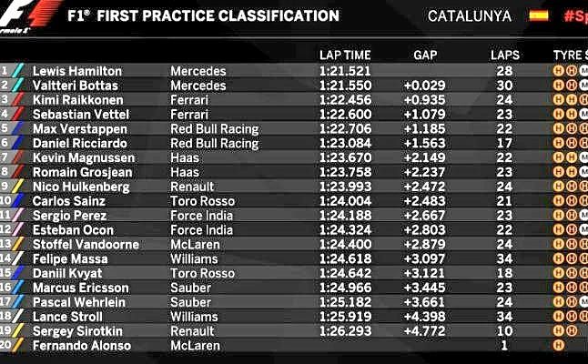Click Hamilton's first hard tyre icon
588x364 pixels.
point(559,70)
